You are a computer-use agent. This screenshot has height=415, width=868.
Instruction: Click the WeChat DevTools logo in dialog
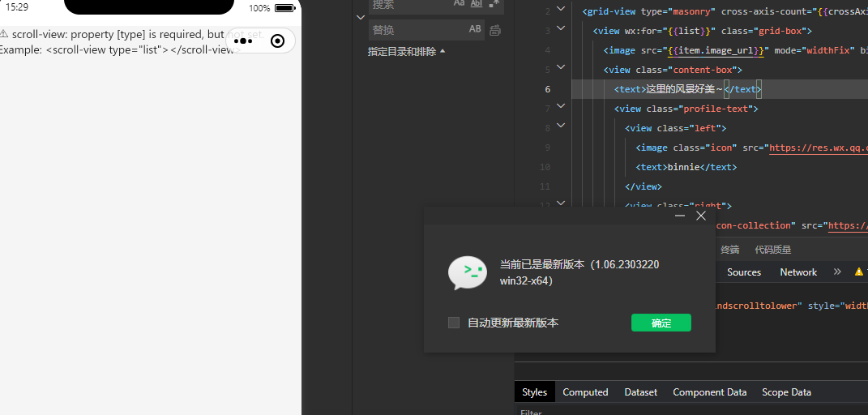coord(468,272)
